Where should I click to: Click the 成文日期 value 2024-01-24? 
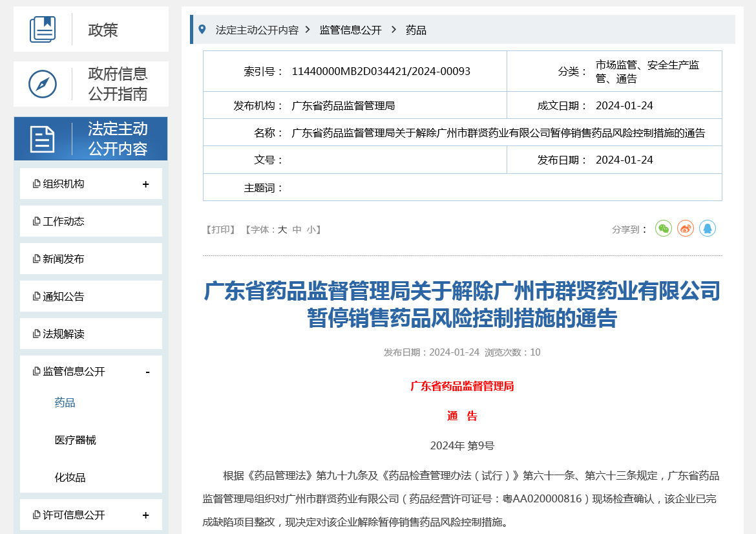624,105
